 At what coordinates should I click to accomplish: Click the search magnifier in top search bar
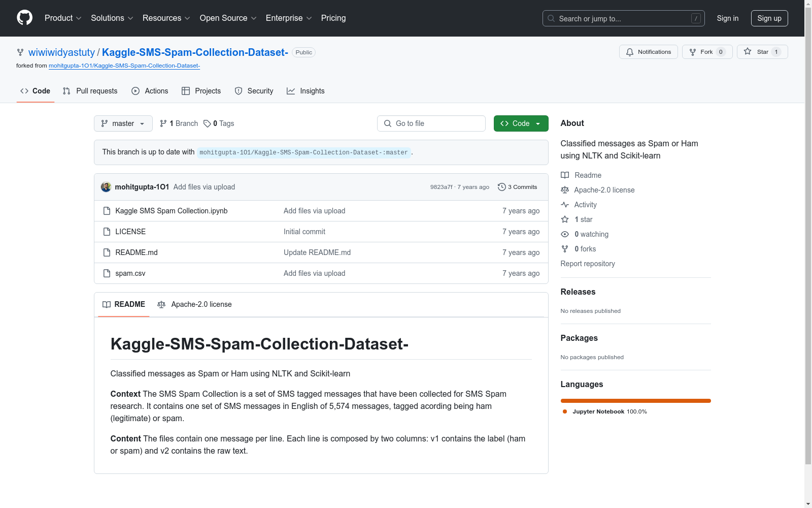pos(551,18)
